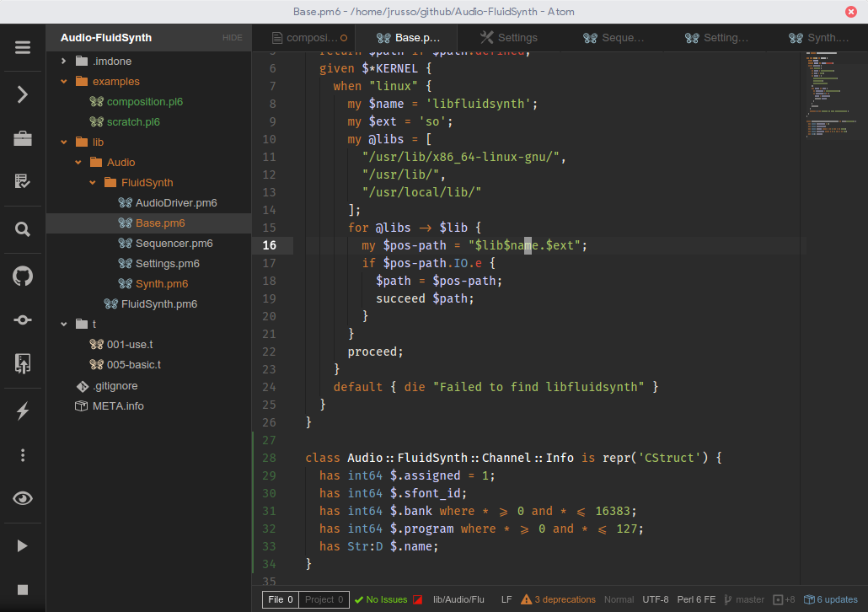Image resolution: width=868 pixels, height=612 pixels.
Task: Click the deprecations warning triangle icon
Action: coord(527,599)
